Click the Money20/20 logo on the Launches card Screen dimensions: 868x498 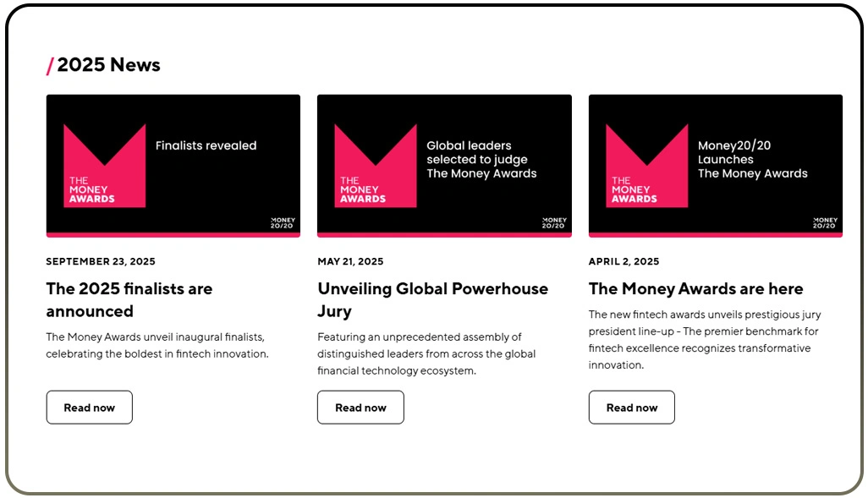coord(825,222)
